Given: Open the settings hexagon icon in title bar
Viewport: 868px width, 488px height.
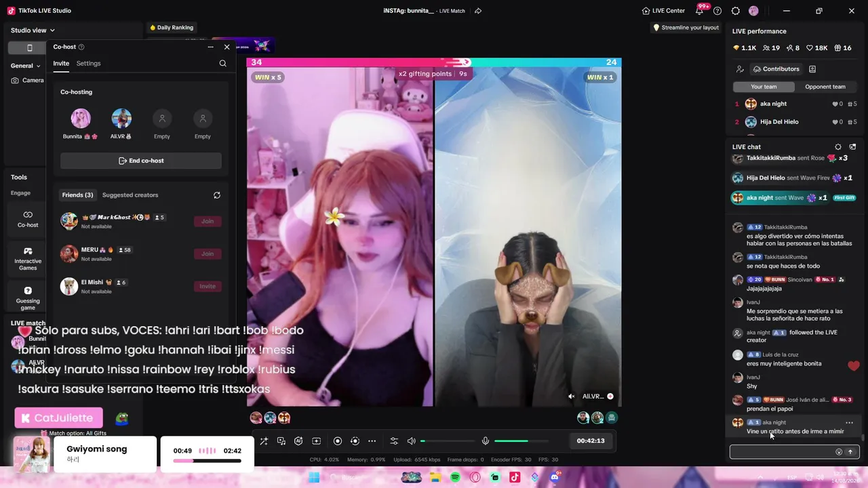Looking at the screenshot, I should [x=735, y=11].
